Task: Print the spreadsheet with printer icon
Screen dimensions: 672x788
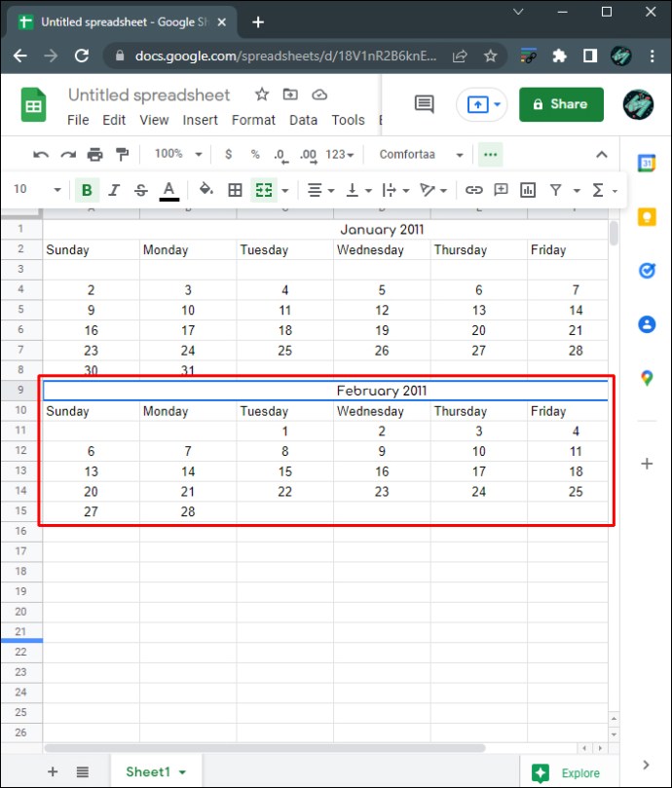Action: point(95,154)
